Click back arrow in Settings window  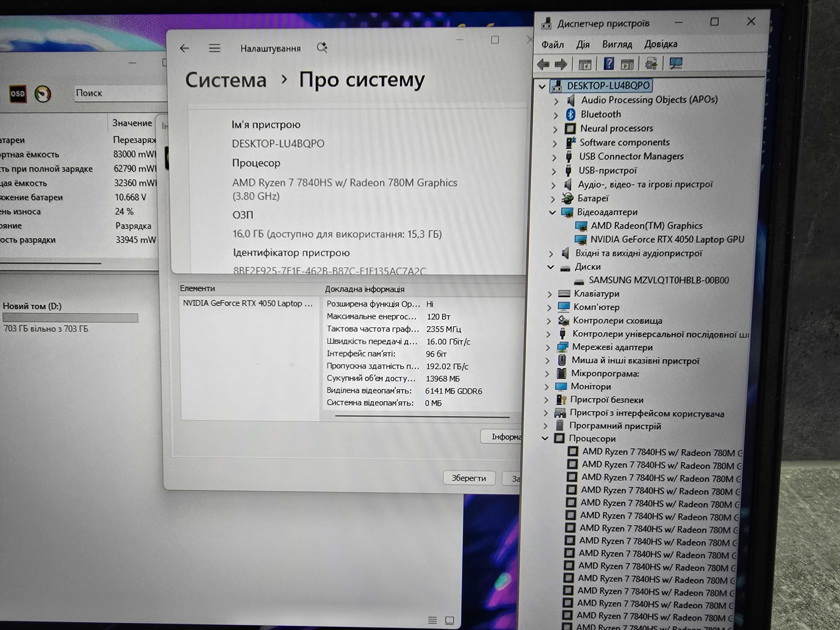[x=185, y=48]
